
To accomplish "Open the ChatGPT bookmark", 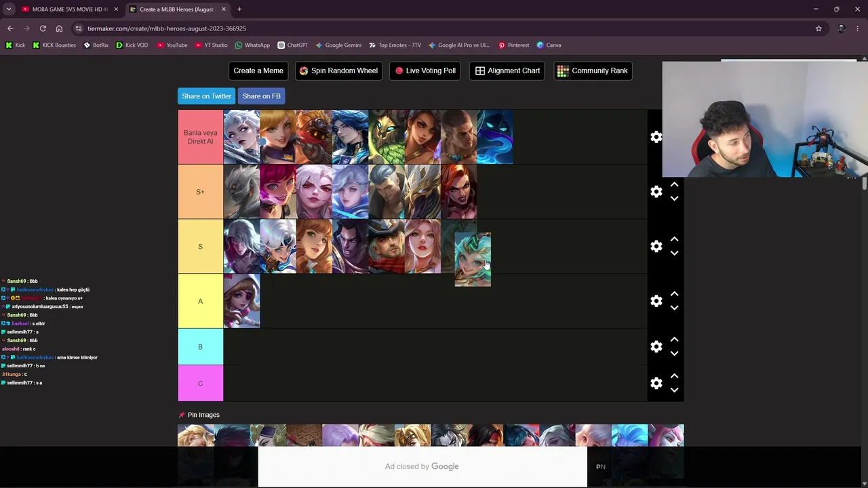I will click(x=292, y=45).
